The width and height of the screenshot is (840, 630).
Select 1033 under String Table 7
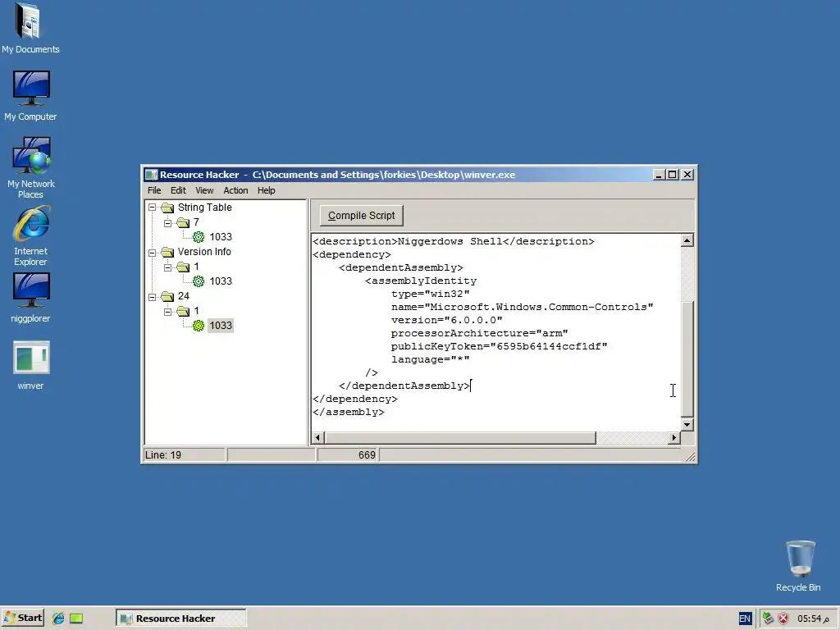(x=221, y=237)
